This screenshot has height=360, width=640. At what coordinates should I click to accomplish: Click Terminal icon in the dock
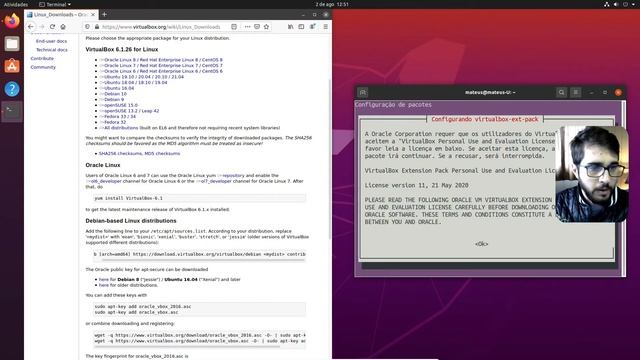click(x=12, y=111)
